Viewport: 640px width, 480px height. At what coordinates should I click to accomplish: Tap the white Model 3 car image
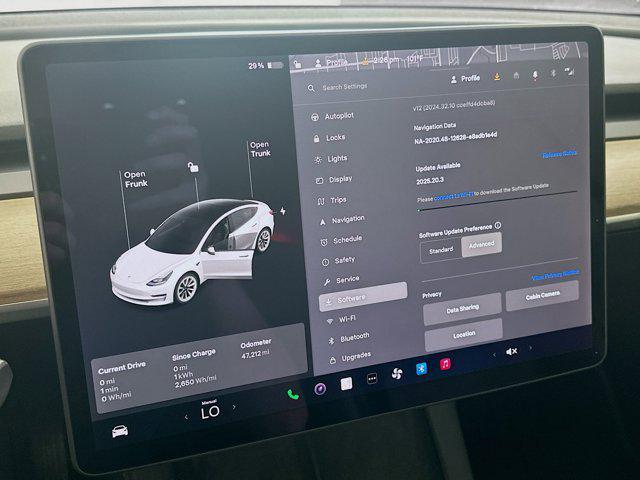pos(192,251)
